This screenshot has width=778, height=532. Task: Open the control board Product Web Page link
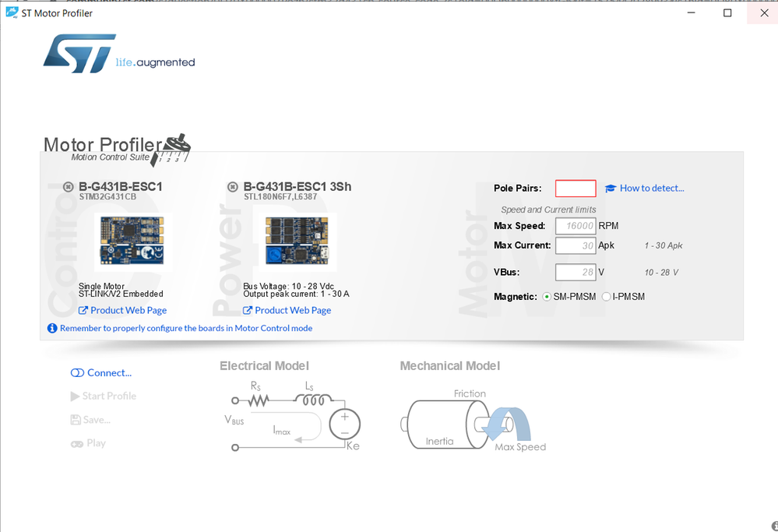coord(128,311)
